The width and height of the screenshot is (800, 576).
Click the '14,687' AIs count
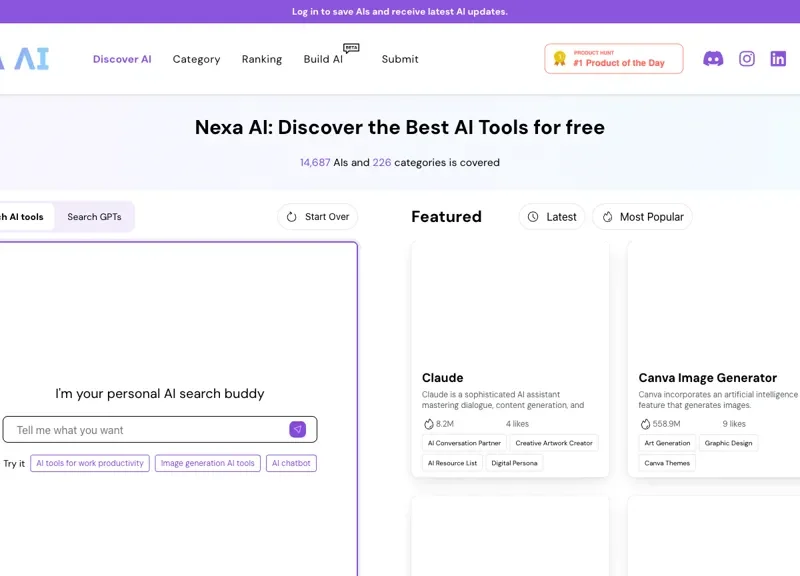tap(315, 162)
